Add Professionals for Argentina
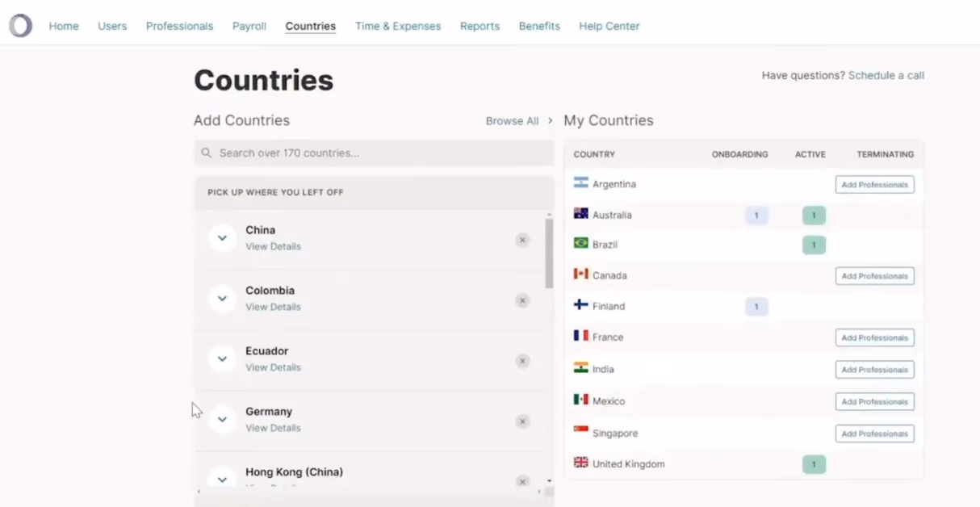Screen dimensions: 980x507 pos(874,185)
